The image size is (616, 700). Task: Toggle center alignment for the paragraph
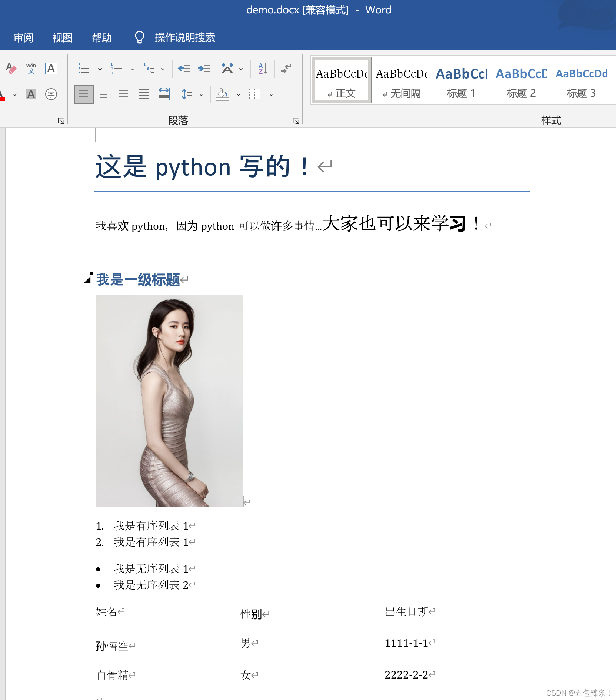pos(104,94)
